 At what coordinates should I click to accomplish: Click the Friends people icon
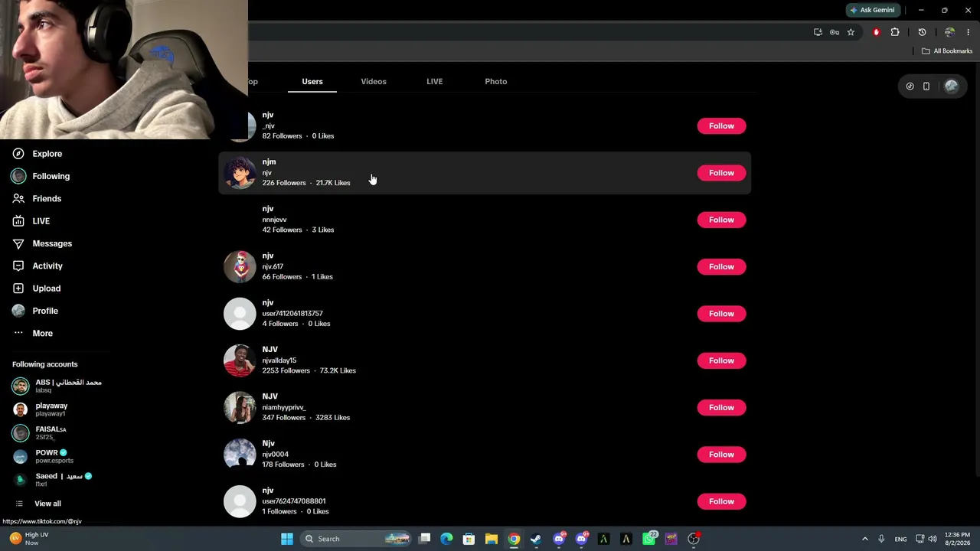point(18,199)
